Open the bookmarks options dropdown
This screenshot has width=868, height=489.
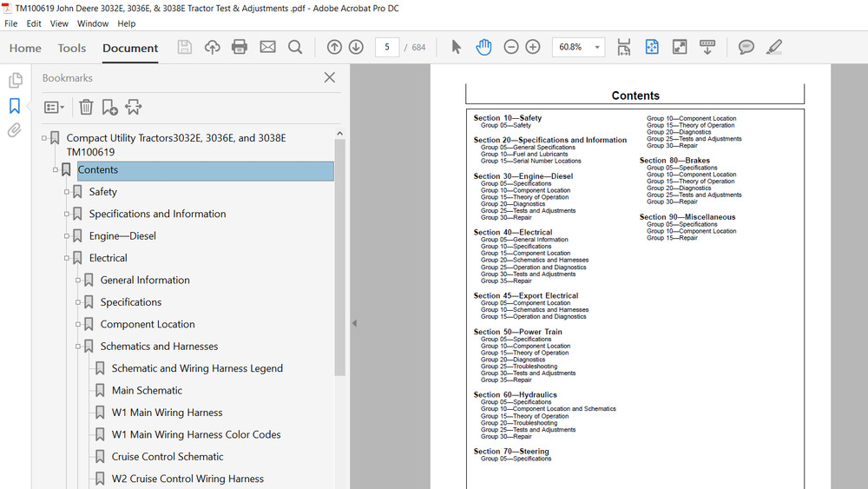pyautogui.click(x=54, y=107)
